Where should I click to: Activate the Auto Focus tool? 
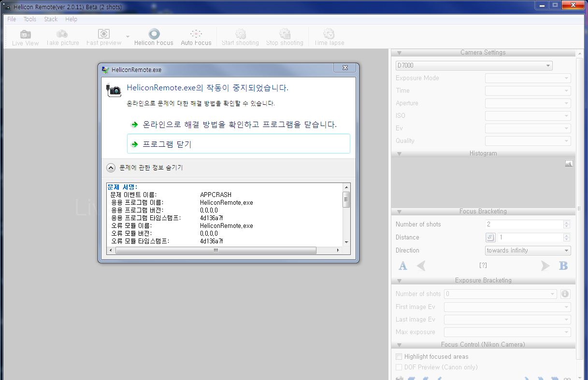(x=196, y=38)
